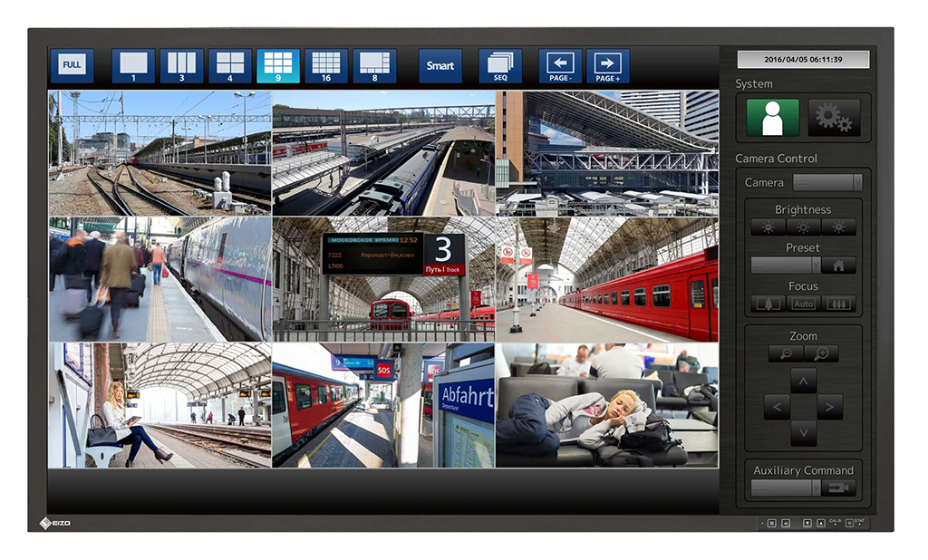Screen dimensions: 928x560
Task: Go to the preset home position
Action: click(839, 266)
